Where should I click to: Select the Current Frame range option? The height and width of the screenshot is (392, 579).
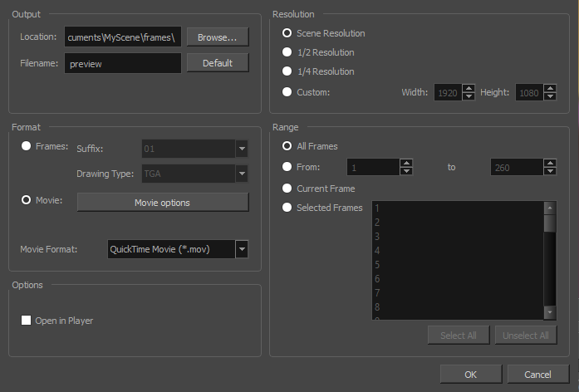[x=287, y=189]
